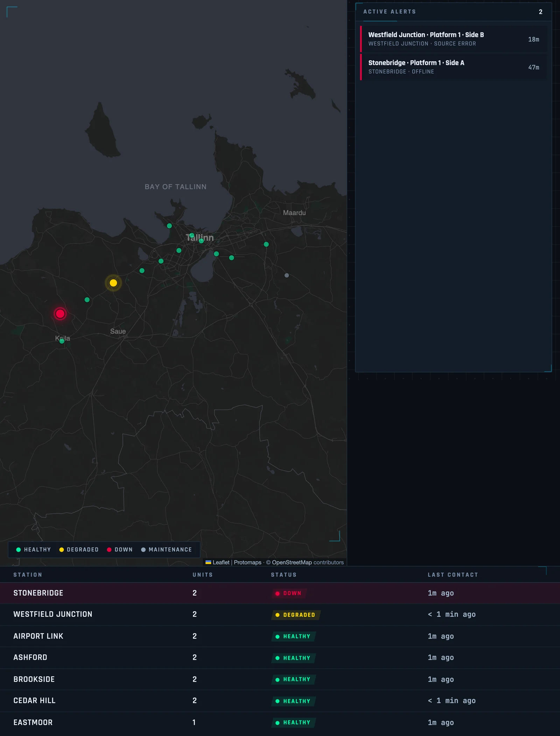Click the 18m alert age
The height and width of the screenshot is (736, 560).
(x=534, y=39)
